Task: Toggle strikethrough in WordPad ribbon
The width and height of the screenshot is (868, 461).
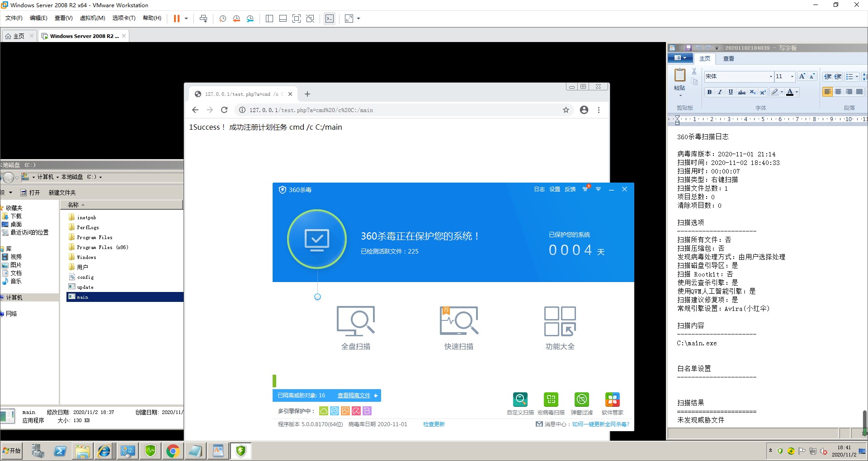Action: 741,92
